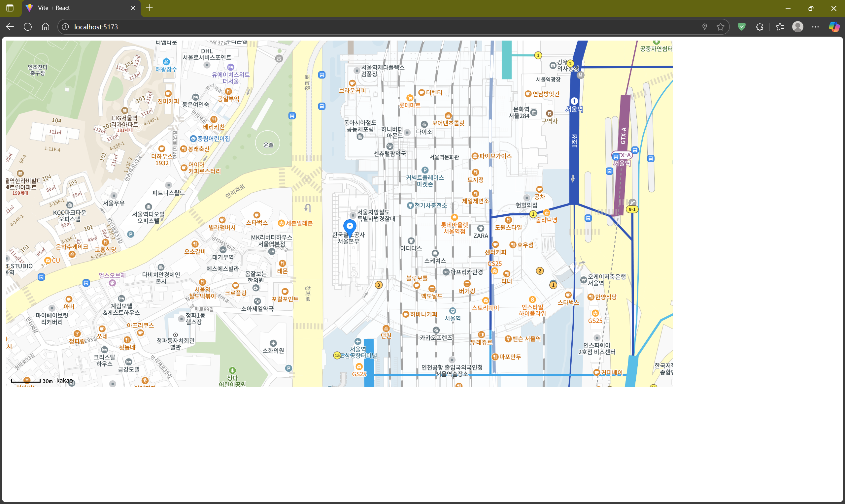The image size is (845, 504).
Task: Open the tab actions menu button
Action: pos(10,8)
